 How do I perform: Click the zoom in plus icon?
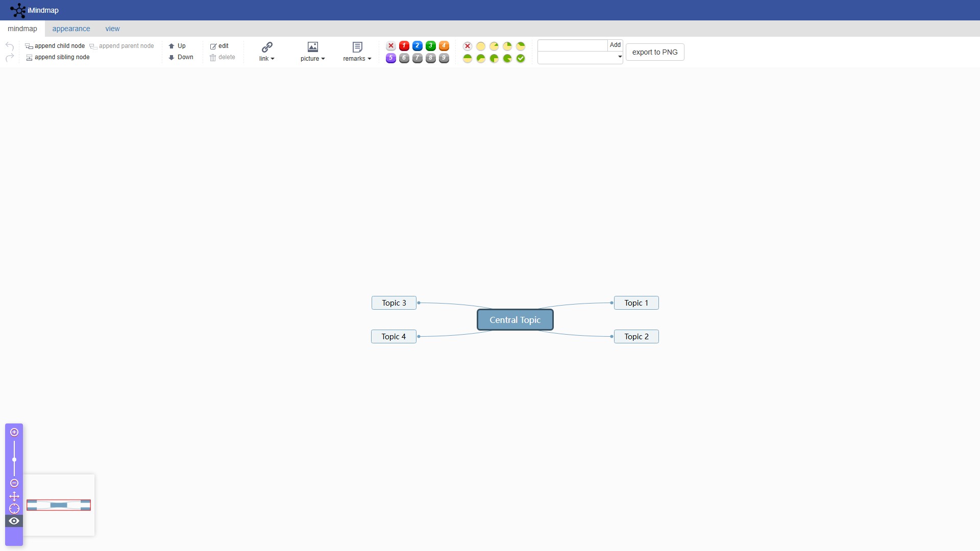14,432
